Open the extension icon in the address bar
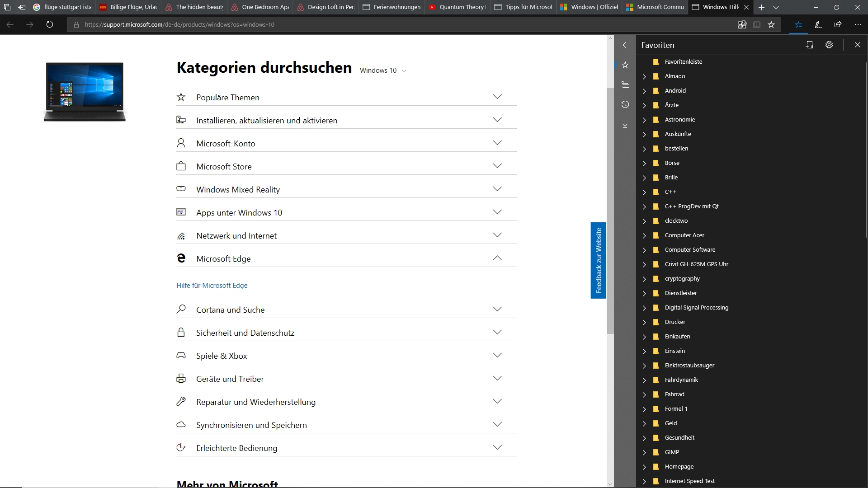The height and width of the screenshot is (488, 868). 742,24
